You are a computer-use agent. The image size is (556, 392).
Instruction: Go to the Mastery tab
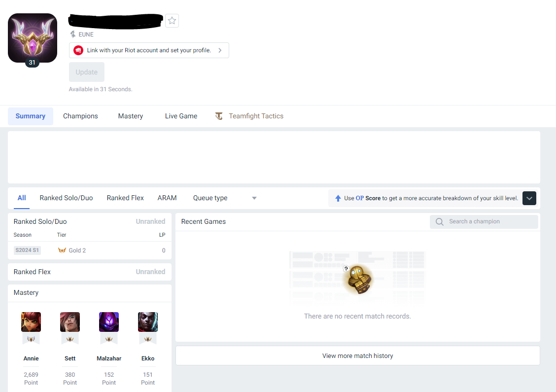131,116
